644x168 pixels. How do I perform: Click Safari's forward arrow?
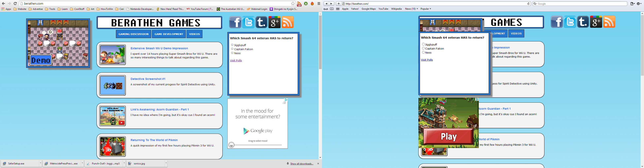tap(332, 4)
